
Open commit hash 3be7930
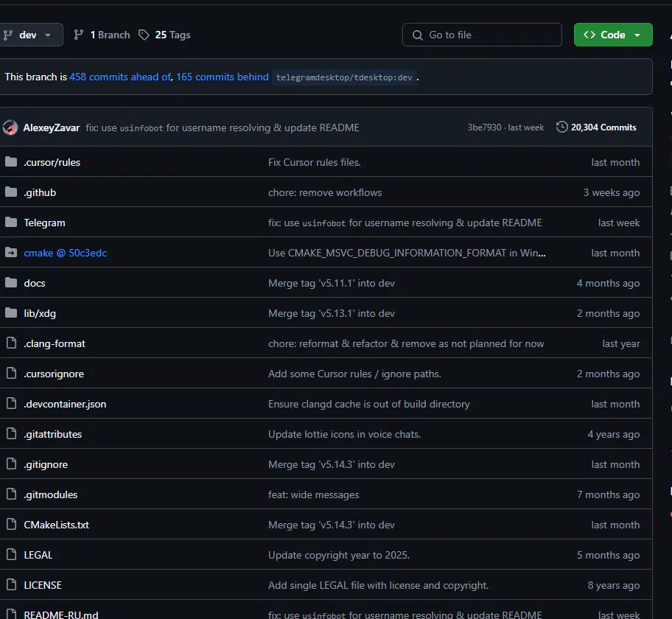click(x=484, y=127)
